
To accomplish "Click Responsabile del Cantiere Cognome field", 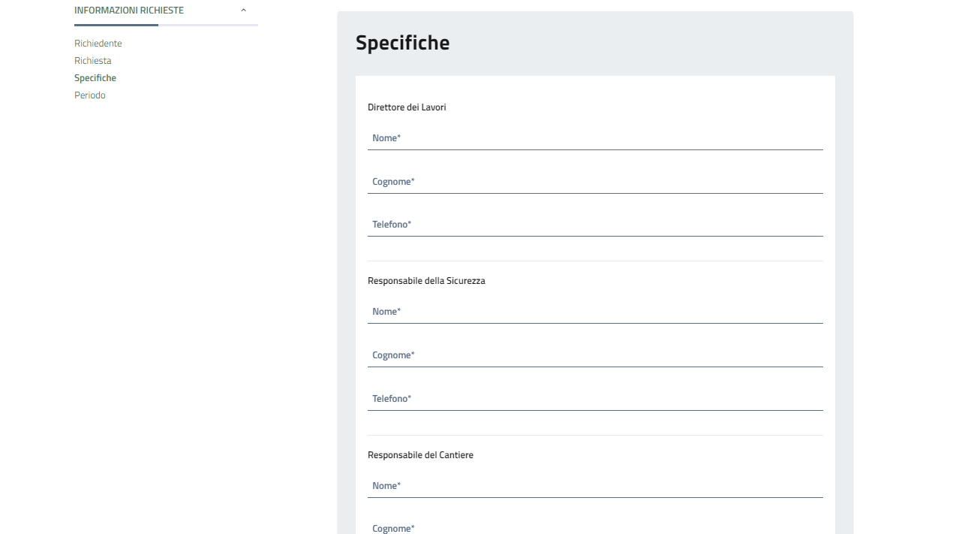I will tap(594, 528).
